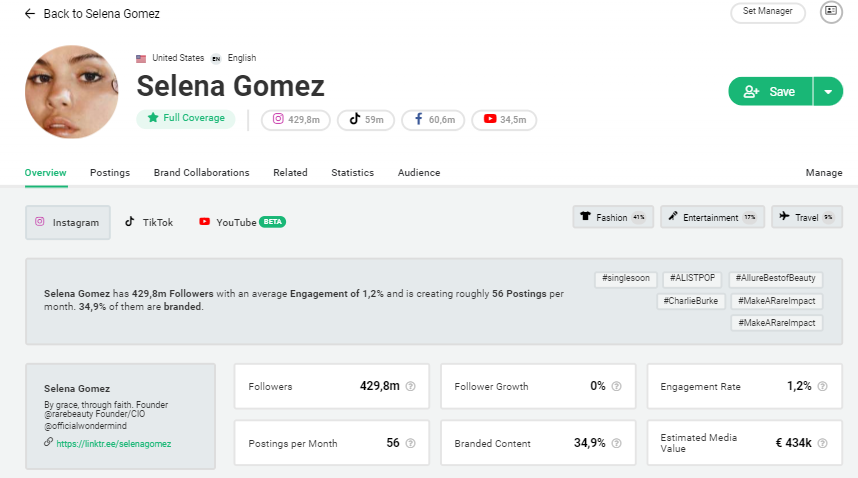Open Branded Content help question mark

617,443
